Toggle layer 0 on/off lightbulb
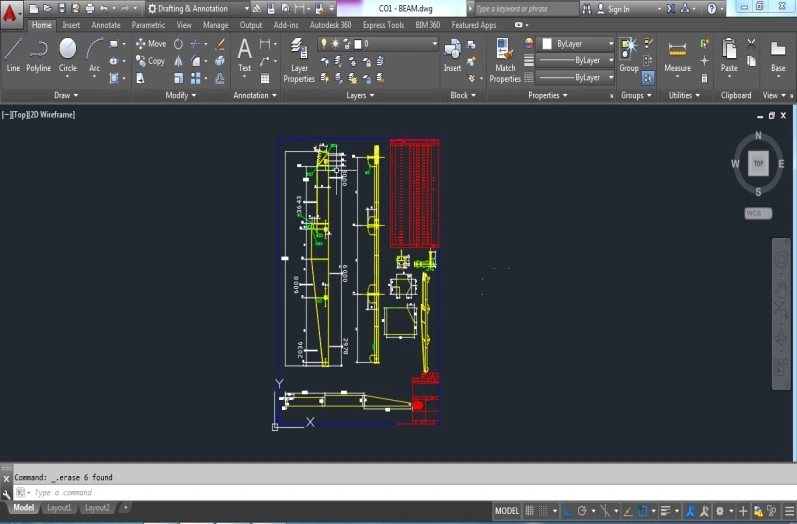Image resolution: width=797 pixels, height=524 pixels. (324, 44)
